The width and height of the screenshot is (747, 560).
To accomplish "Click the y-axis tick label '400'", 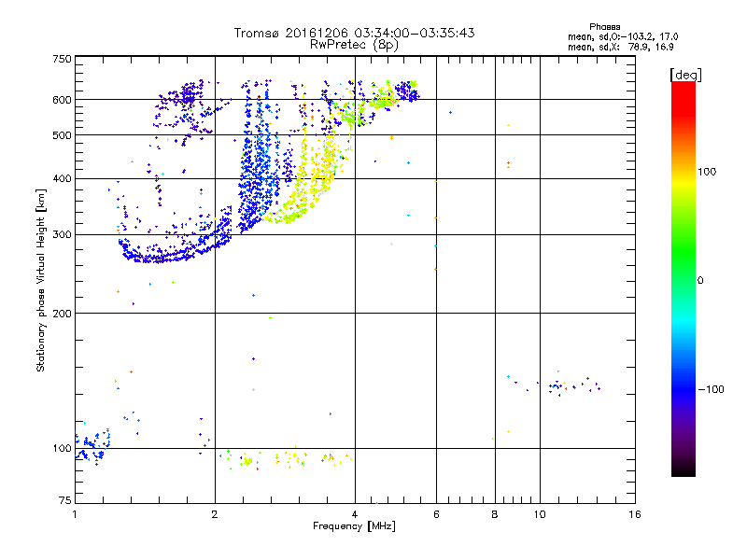I will click(62, 179).
